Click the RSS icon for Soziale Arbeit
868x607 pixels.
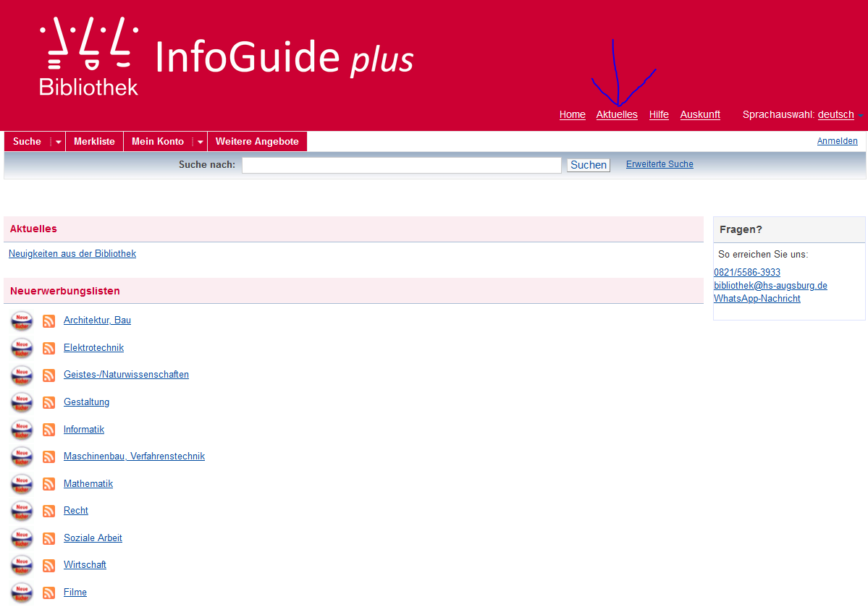pos(49,538)
